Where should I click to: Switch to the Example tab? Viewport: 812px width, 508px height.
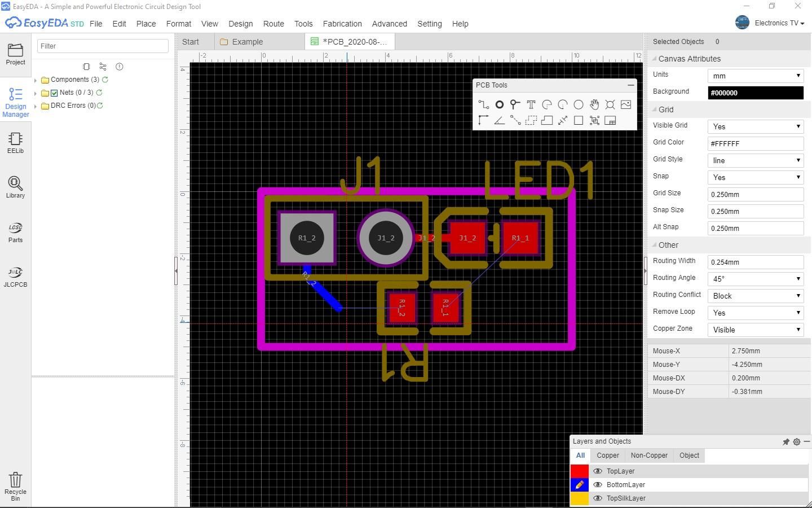pyautogui.click(x=246, y=41)
